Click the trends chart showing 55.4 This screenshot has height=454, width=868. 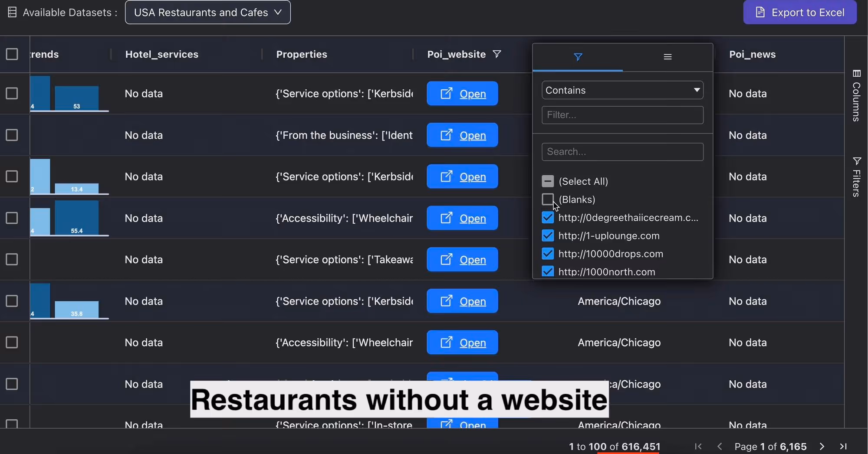point(69,218)
